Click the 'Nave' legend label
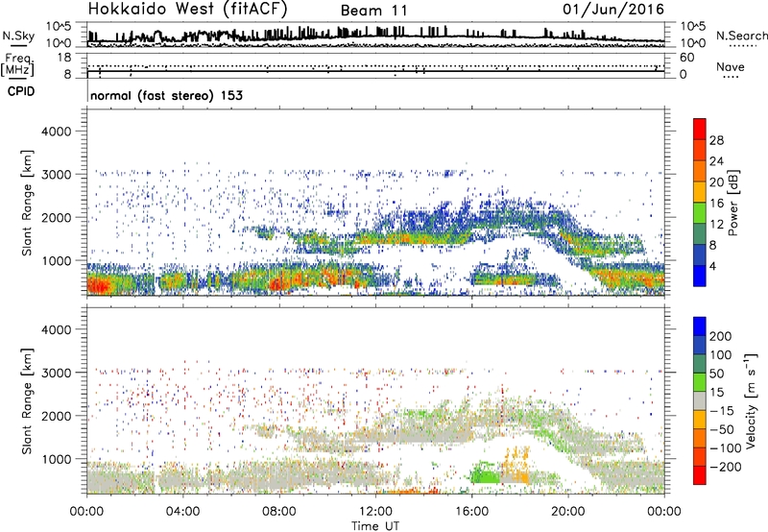Image resolution: width=768 pixels, height=532 pixels. point(731,66)
